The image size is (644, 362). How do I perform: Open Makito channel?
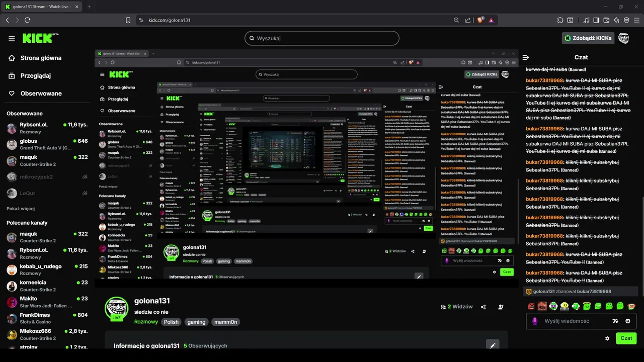coord(47,302)
